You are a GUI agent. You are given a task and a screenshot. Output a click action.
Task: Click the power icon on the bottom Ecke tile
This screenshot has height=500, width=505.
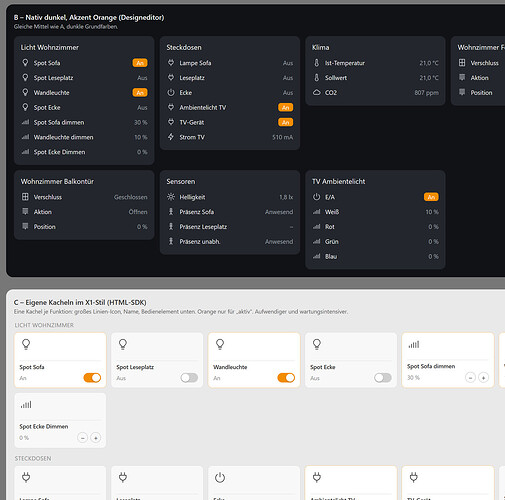point(220,478)
